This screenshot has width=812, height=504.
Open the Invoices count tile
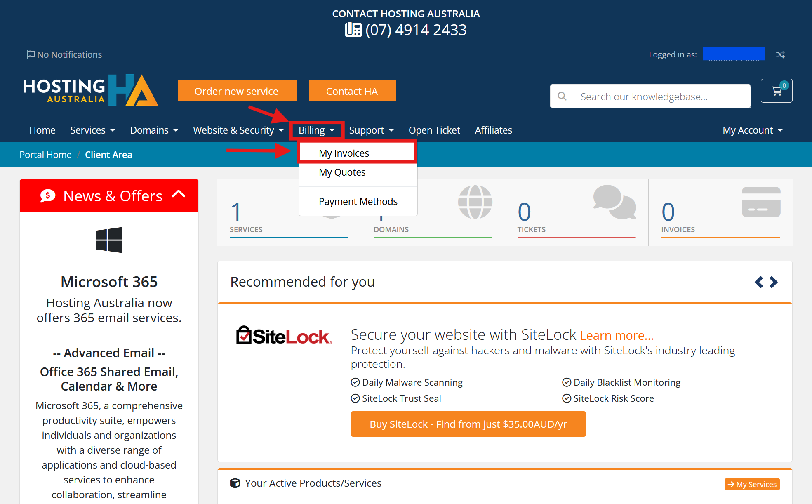click(x=720, y=212)
